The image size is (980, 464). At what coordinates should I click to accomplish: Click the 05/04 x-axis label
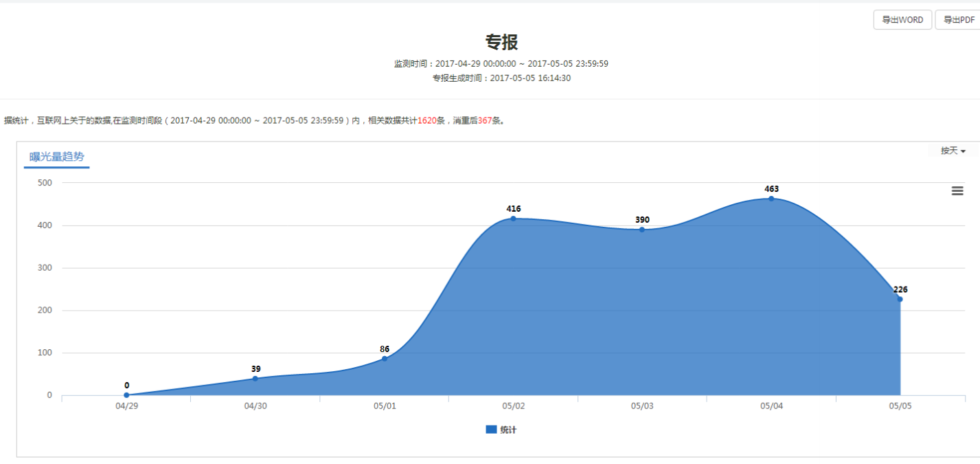(x=771, y=406)
